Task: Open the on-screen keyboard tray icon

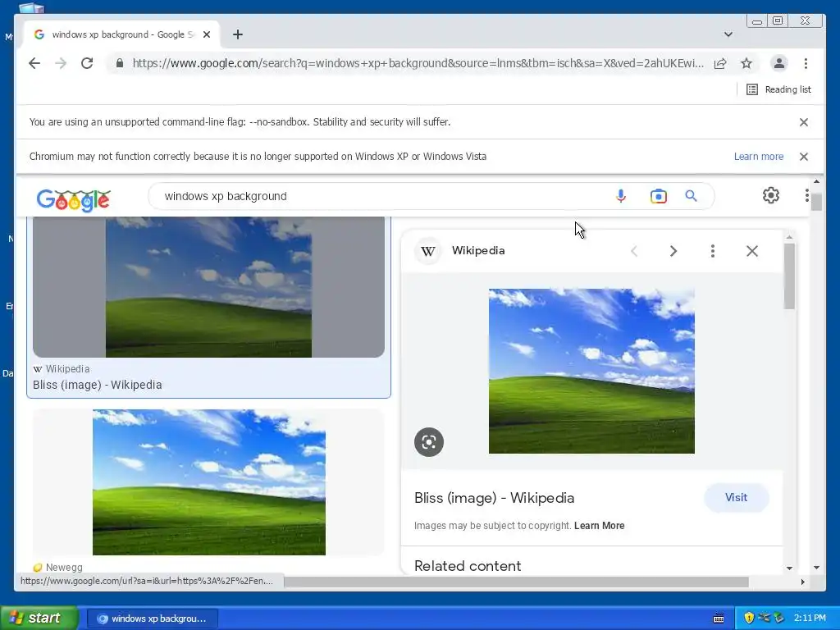Action: click(x=719, y=619)
